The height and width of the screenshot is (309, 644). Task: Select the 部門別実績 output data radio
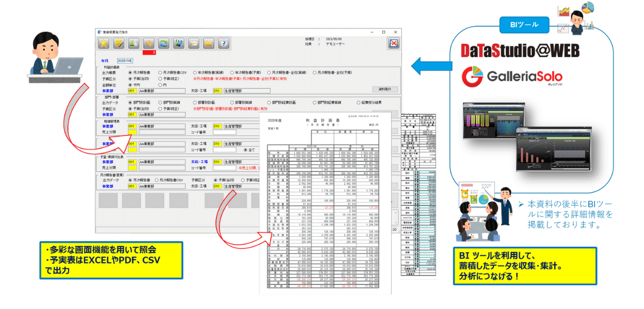tap(160, 102)
